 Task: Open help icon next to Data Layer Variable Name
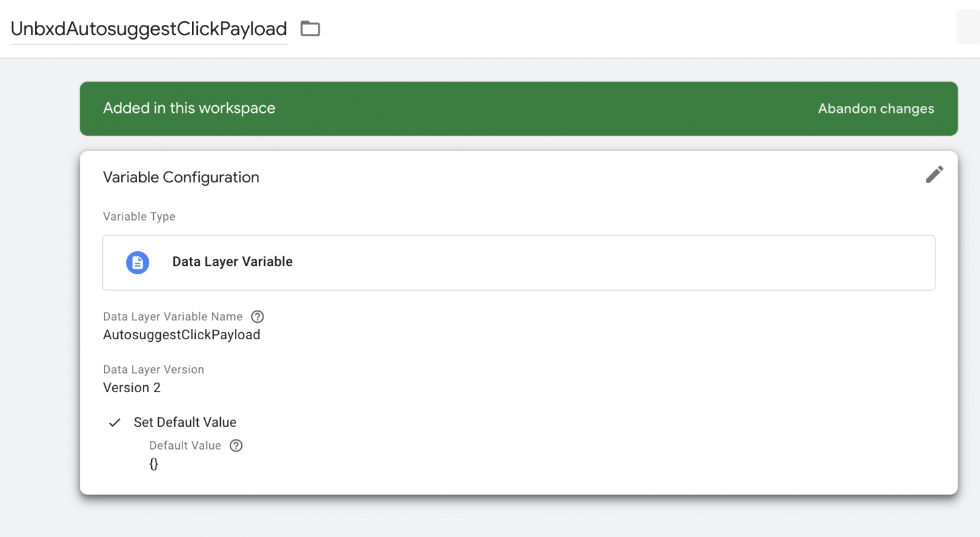click(x=257, y=316)
